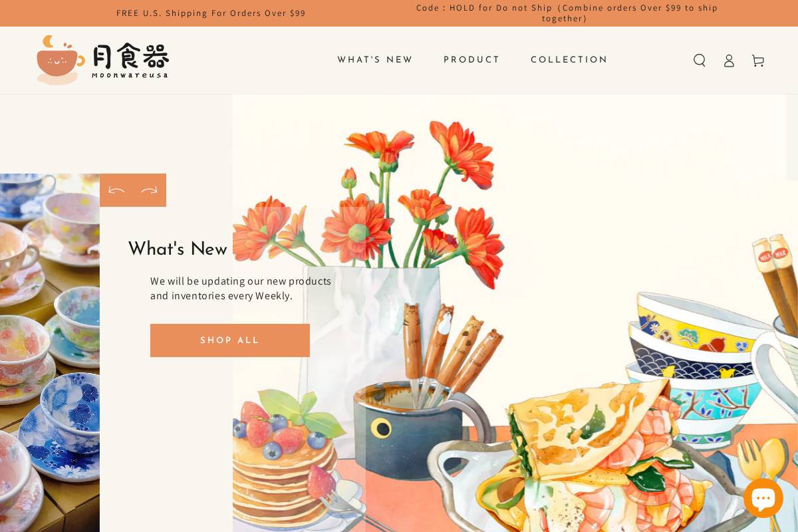798x532 pixels.
Task: Click the weekly updates description text
Action: click(x=241, y=289)
